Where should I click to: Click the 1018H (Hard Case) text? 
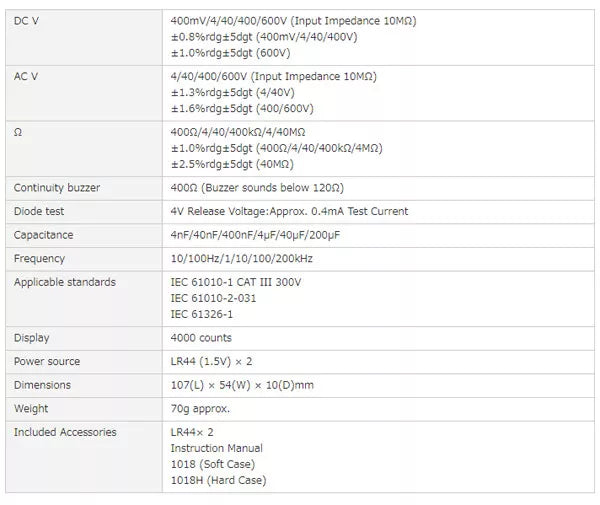tap(219, 480)
